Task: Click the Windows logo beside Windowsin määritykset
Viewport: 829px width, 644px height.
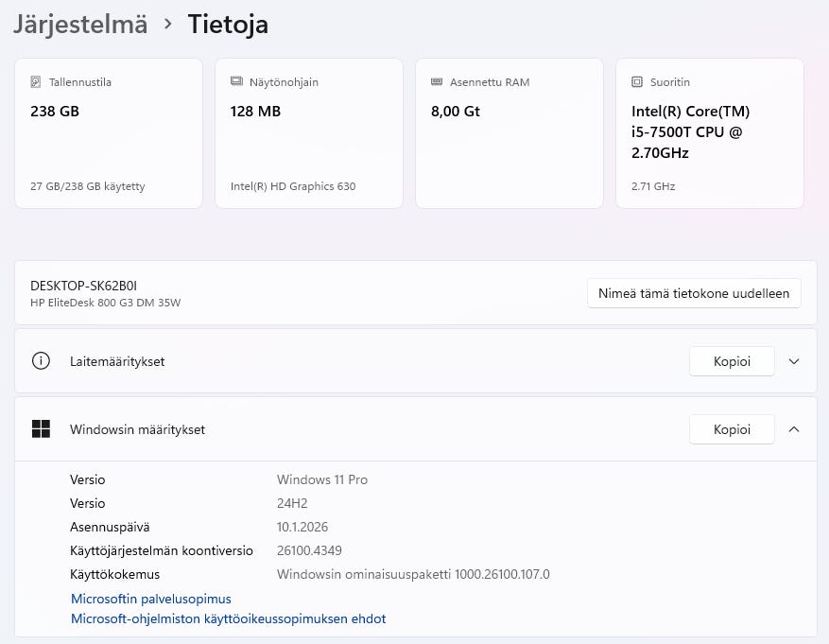Action: (x=41, y=429)
